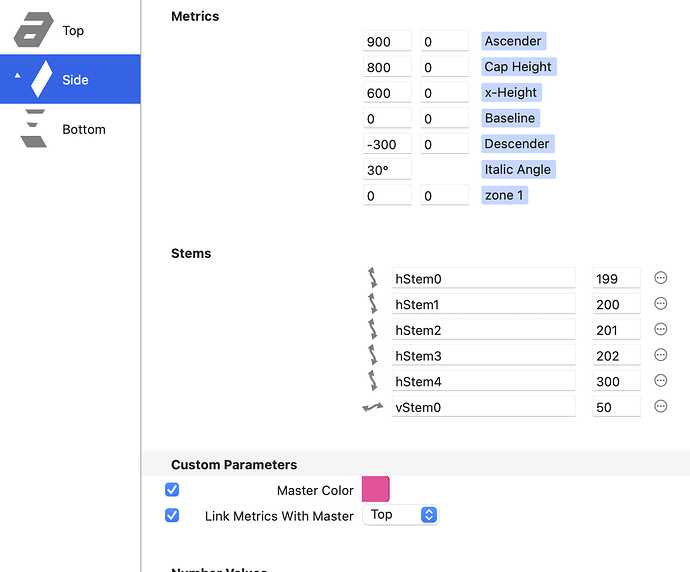Open the Master Color swatch picker
The width and height of the screenshot is (690, 572).
pos(375,489)
